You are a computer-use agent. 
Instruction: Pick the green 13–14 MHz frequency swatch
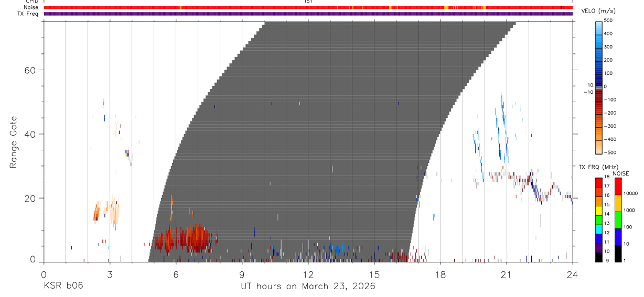(599, 219)
